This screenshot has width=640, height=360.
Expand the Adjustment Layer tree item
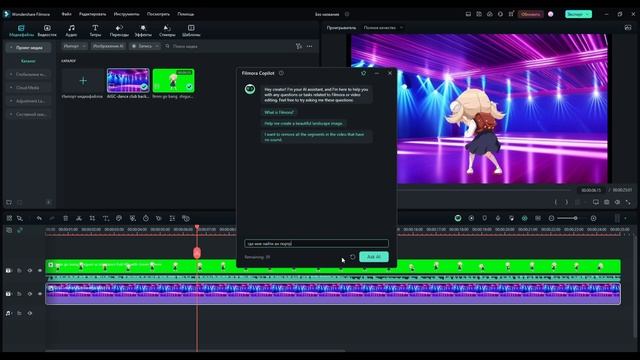pos(11,101)
